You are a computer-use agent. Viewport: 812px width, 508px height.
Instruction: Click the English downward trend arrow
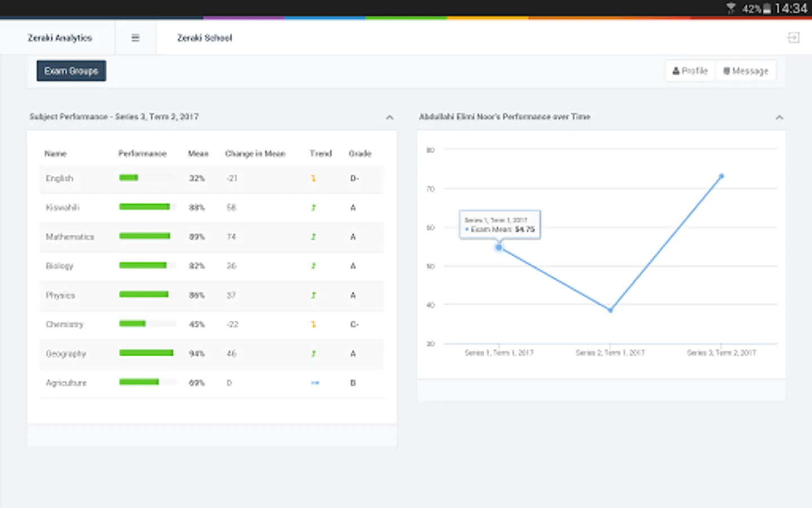click(x=314, y=178)
